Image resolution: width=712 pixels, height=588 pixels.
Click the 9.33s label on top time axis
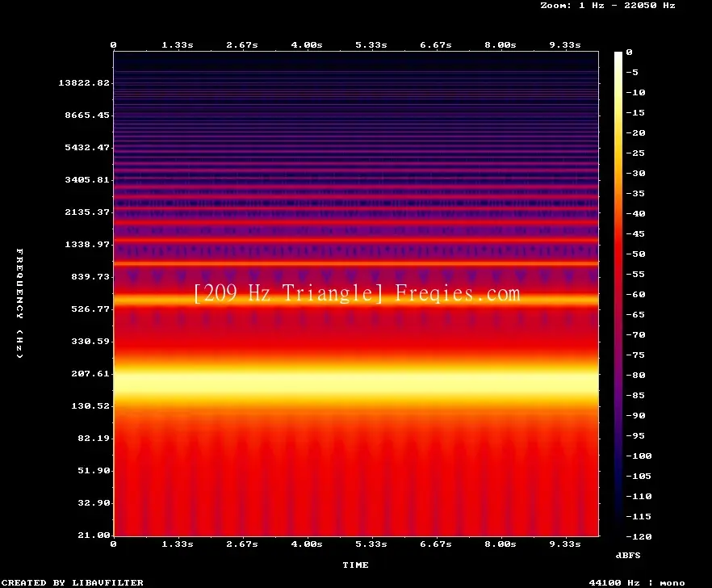(x=565, y=44)
